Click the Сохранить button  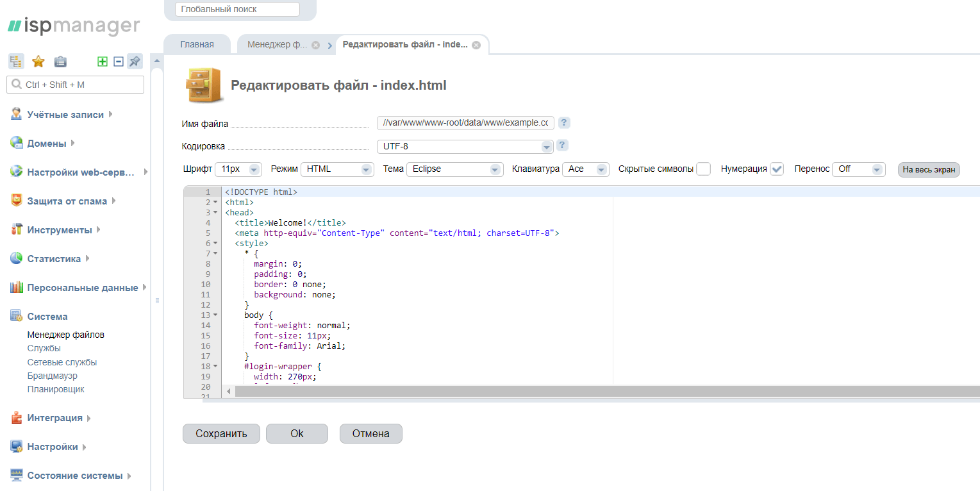point(221,434)
